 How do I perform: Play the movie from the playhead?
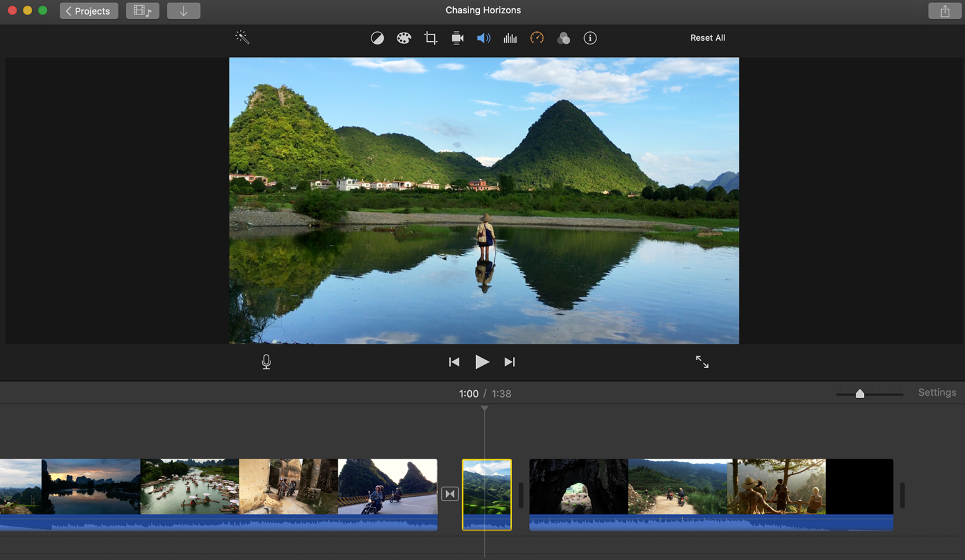(x=482, y=362)
